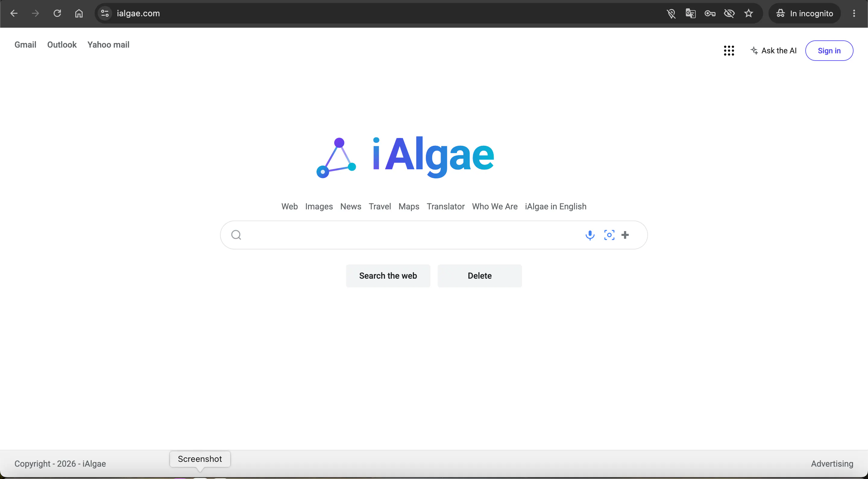Open the Outlook link
This screenshot has height=479, width=868.
click(62, 45)
